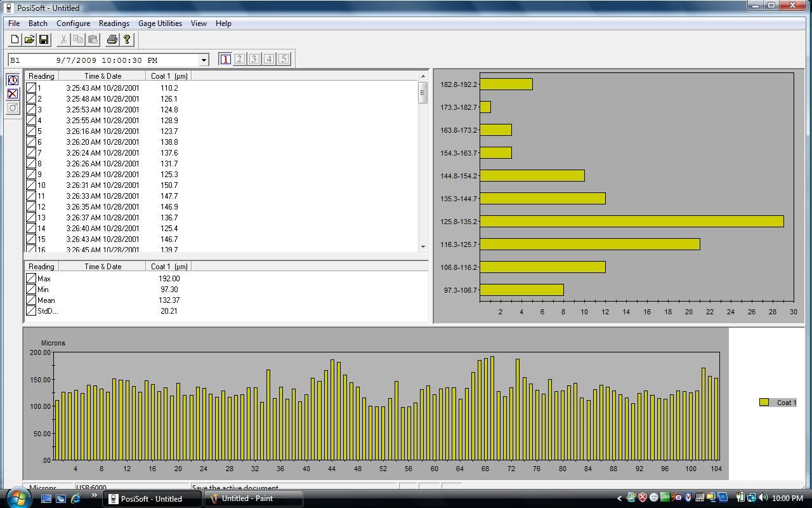Open help via question mark icon
The image size is (812, 508).
[127, 39]
